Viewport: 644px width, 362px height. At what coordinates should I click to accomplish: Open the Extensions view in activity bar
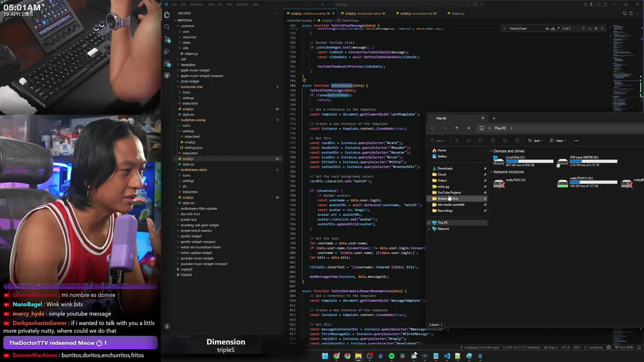coord(167,64)
